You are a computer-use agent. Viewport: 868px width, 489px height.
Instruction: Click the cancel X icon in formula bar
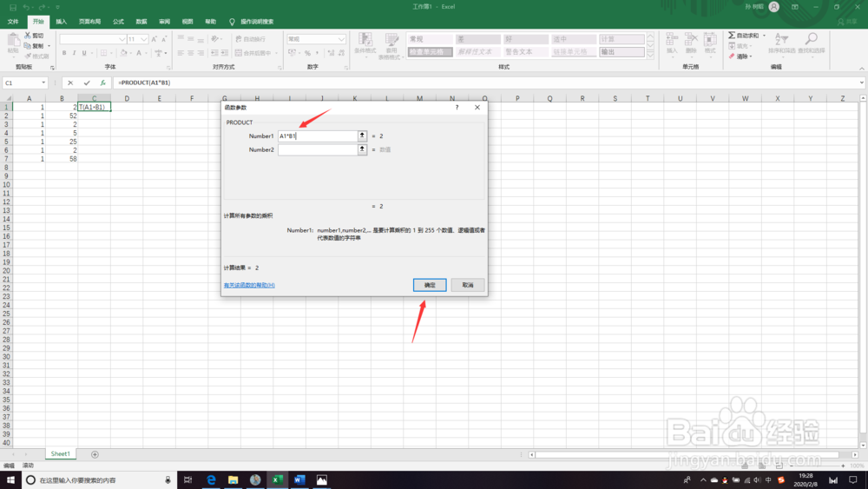(70, 83)
